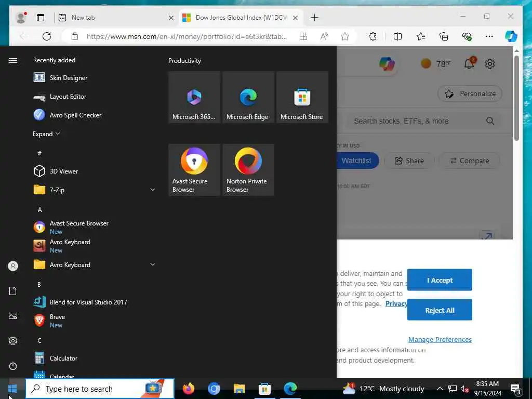Open the Microsoft Edge tile

click(x=248, y=97)
